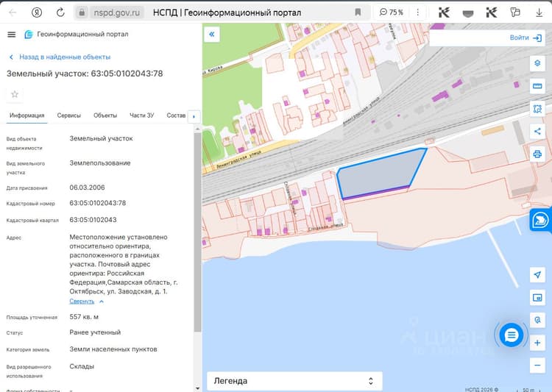Click the map search tool icon
Screen dimensions: 552x392
[537, 320]
